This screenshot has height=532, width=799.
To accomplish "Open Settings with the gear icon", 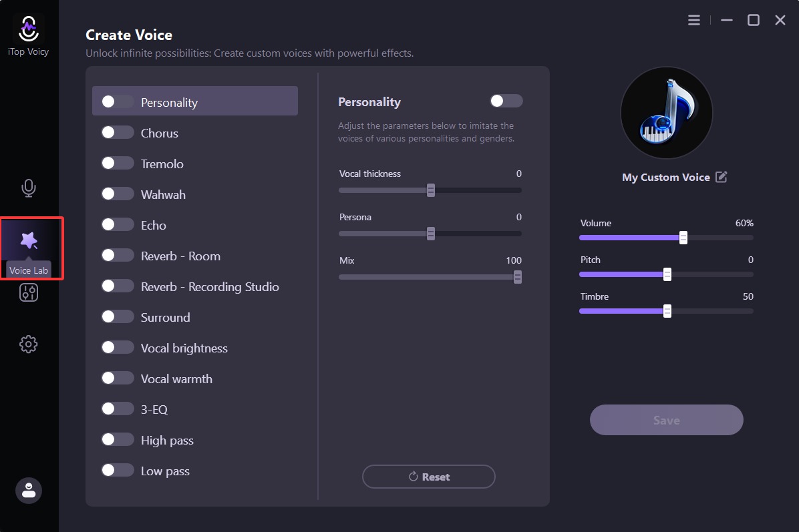I will pyautogui.click(x=28, y=344).
